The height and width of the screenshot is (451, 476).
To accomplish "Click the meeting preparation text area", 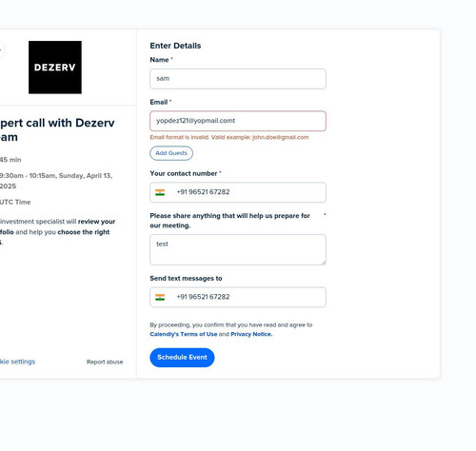I will click(x=238, y=249).
